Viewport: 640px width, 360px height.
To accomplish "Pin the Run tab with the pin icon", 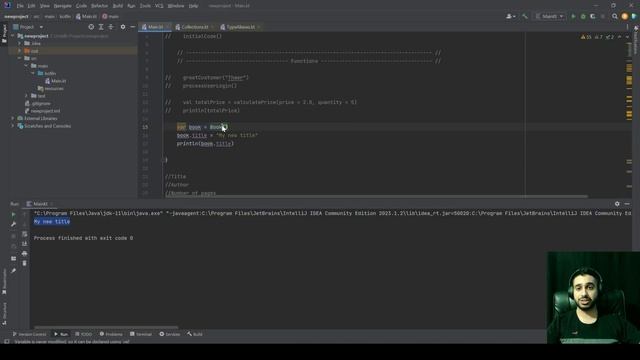I will pyautogui.click(x=13, y=271).
